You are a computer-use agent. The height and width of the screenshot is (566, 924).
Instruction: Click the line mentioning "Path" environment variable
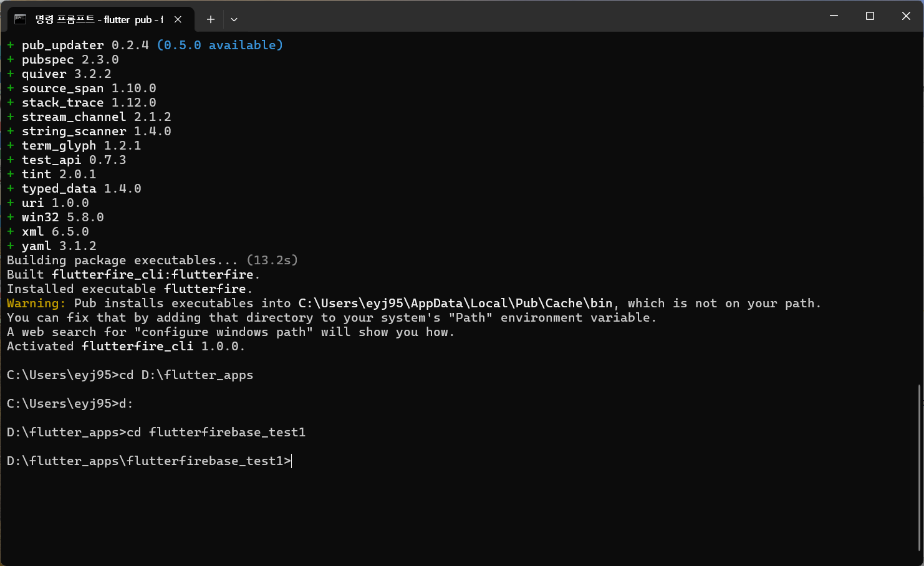(332, 317)
